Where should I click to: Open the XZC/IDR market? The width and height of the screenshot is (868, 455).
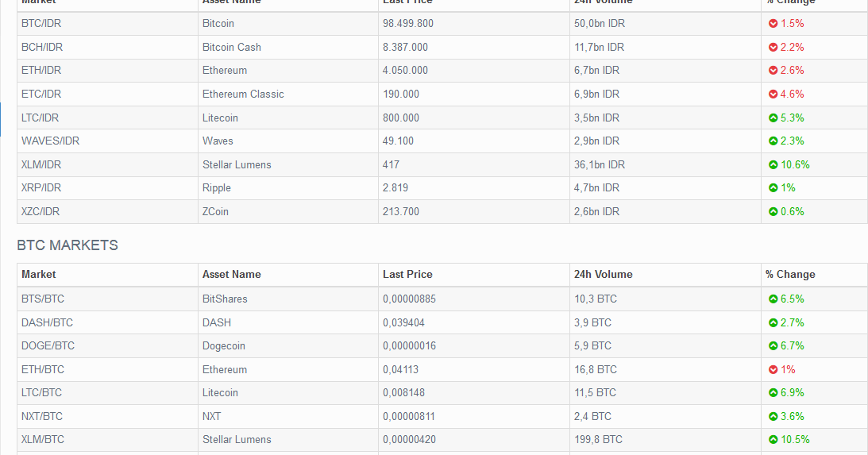coord(41,211)
